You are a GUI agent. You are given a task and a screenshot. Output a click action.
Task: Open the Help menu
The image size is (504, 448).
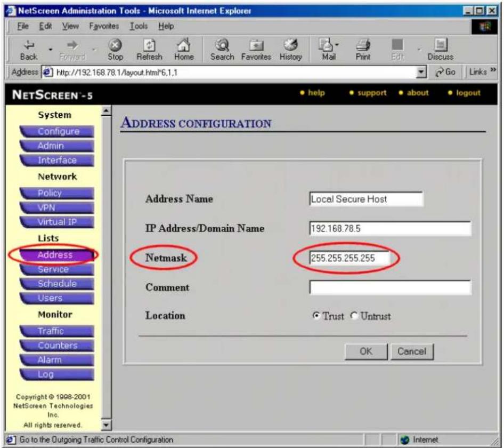166,26
